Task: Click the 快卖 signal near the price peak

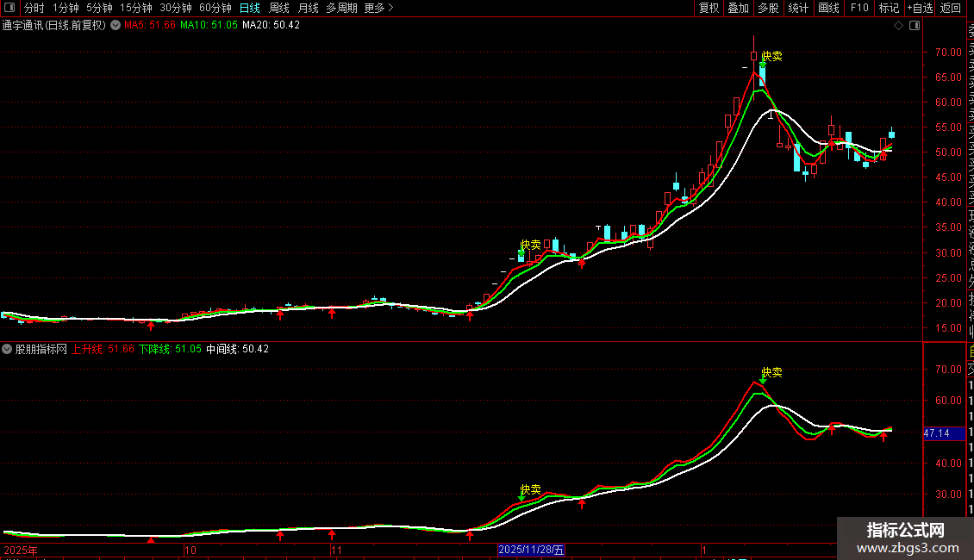Action: [x=772, y=57]
